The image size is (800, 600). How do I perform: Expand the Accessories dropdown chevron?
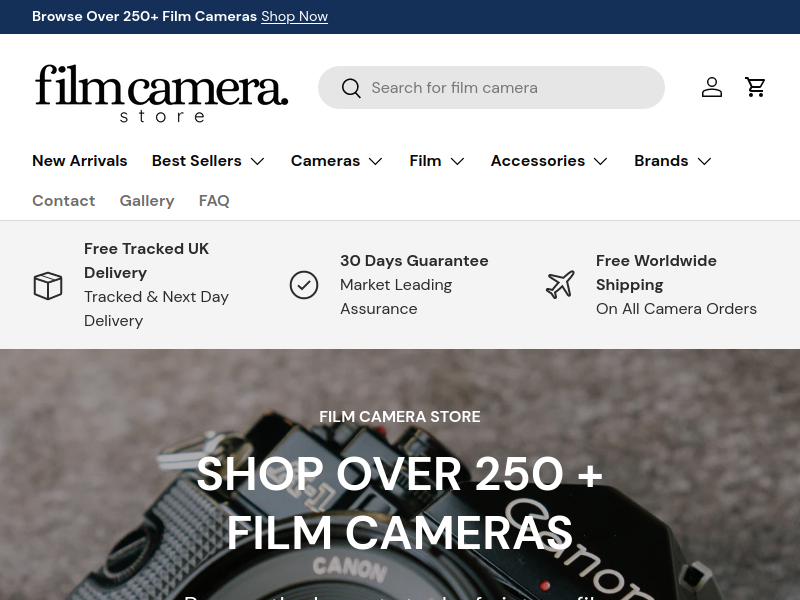coord(601,161)
